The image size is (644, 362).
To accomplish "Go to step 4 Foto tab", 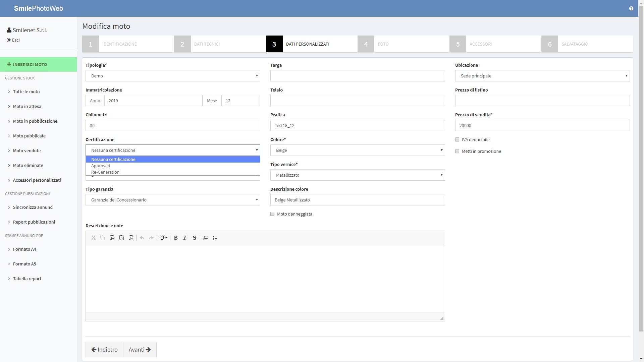I will pos(383,44).
